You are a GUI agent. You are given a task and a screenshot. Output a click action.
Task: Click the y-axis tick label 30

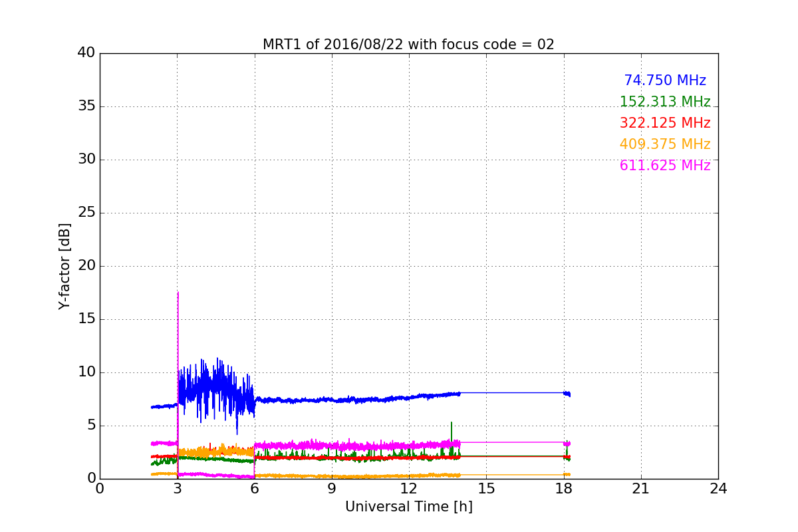point(86,160)
